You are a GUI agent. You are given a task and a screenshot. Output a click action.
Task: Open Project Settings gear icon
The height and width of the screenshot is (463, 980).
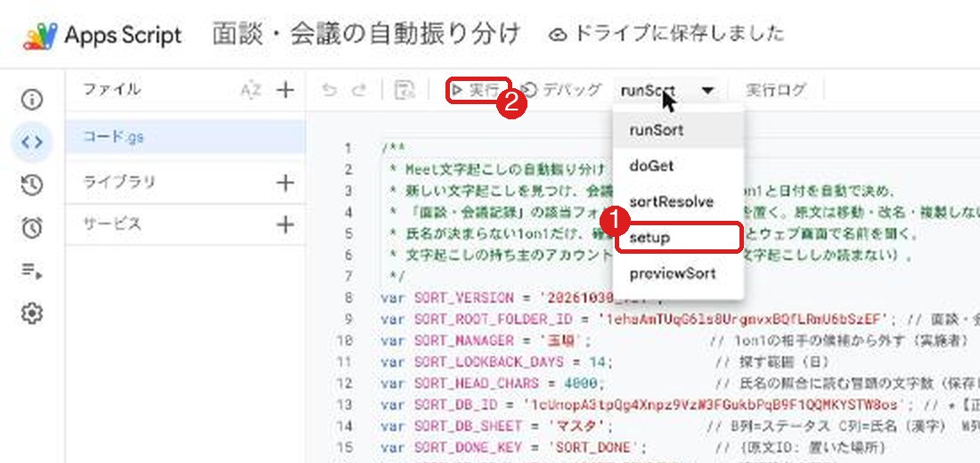(x=32, y=313)
